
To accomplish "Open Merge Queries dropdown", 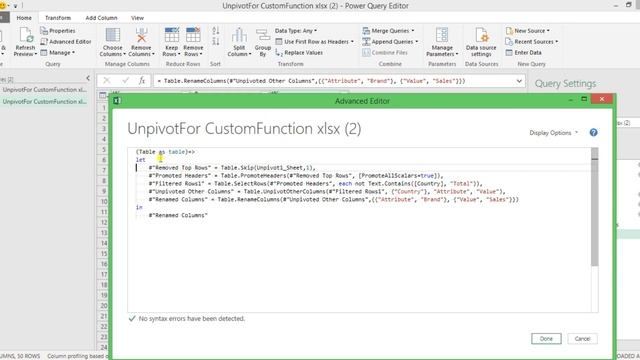I will [388, 31].
